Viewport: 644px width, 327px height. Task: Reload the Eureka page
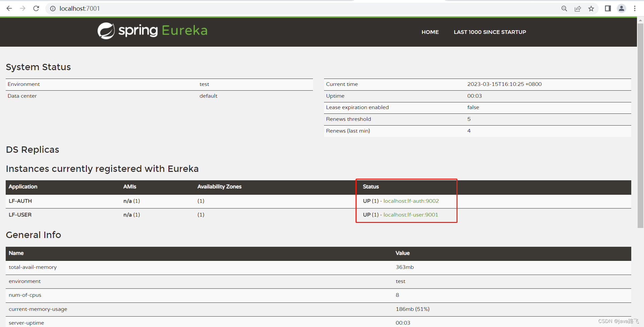pos(36,8)
